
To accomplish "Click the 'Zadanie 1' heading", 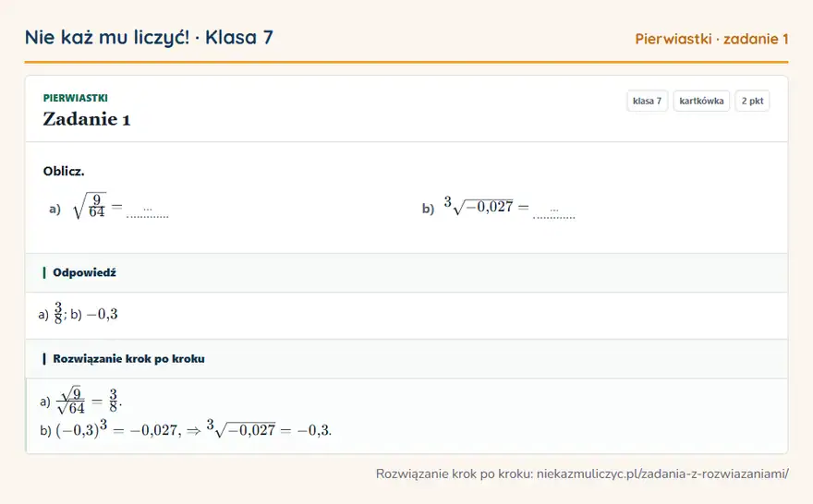I will 87,119.
